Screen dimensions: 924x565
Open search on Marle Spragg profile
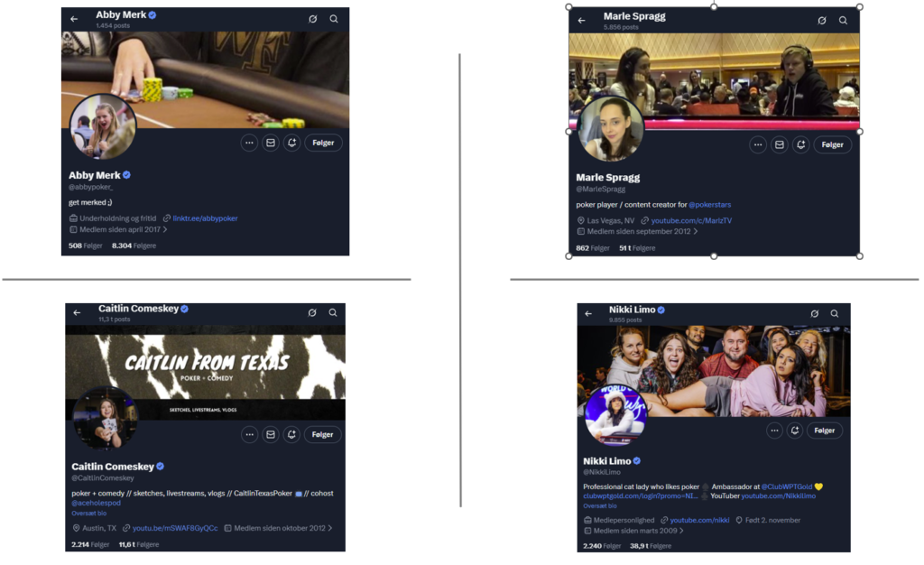(x=843, y=20)
